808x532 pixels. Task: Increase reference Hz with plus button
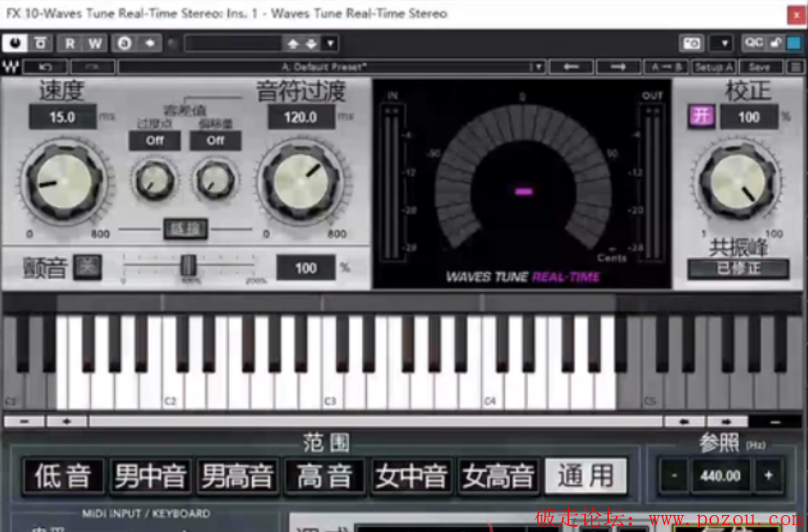[768, 475]
